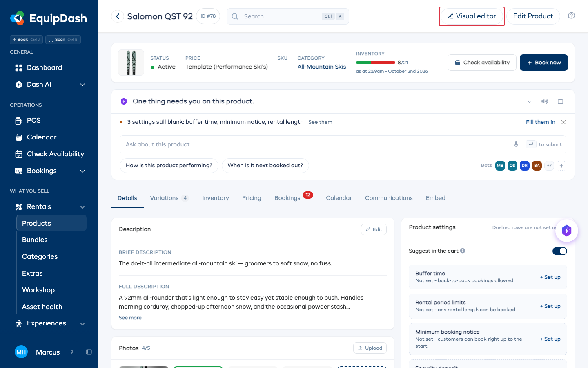Select the MB bot avatar

click(500, 166)
